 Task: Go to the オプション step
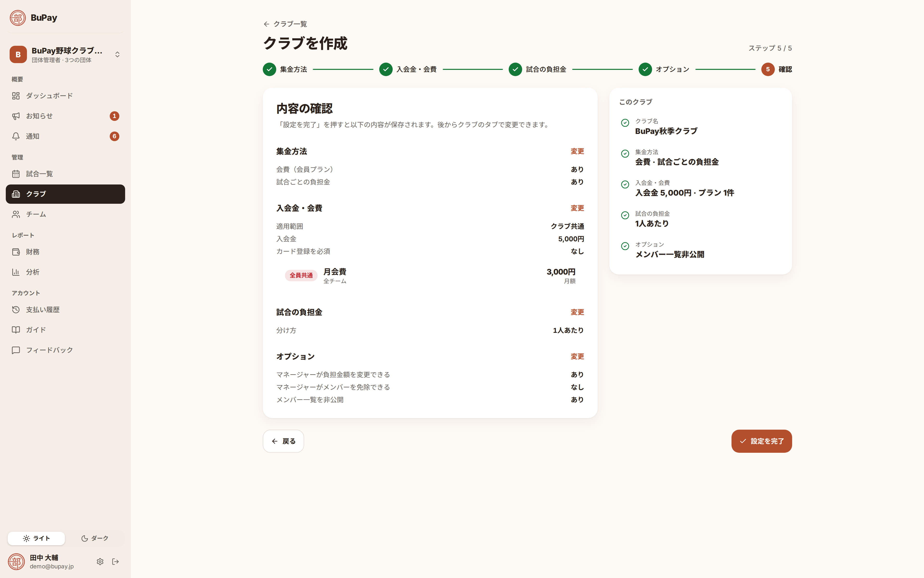coord(664,69)
